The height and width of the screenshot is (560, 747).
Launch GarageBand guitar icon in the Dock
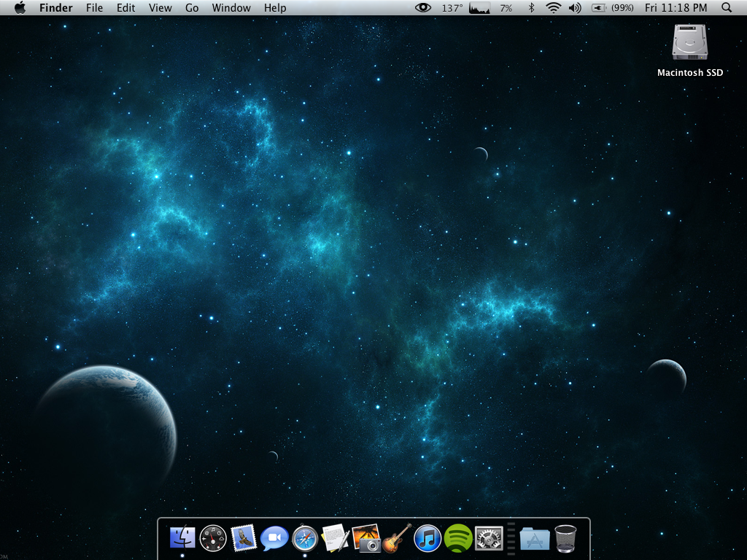397,538
